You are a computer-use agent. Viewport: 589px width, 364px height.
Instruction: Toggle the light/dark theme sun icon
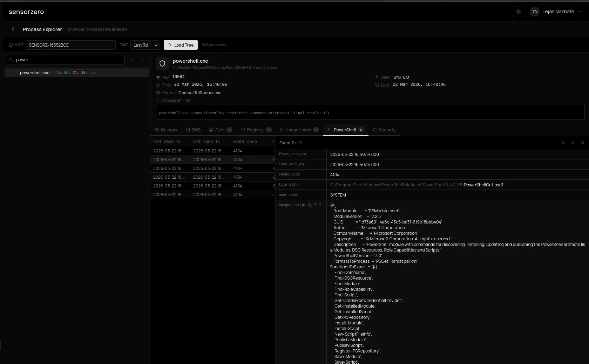point(518,12)
